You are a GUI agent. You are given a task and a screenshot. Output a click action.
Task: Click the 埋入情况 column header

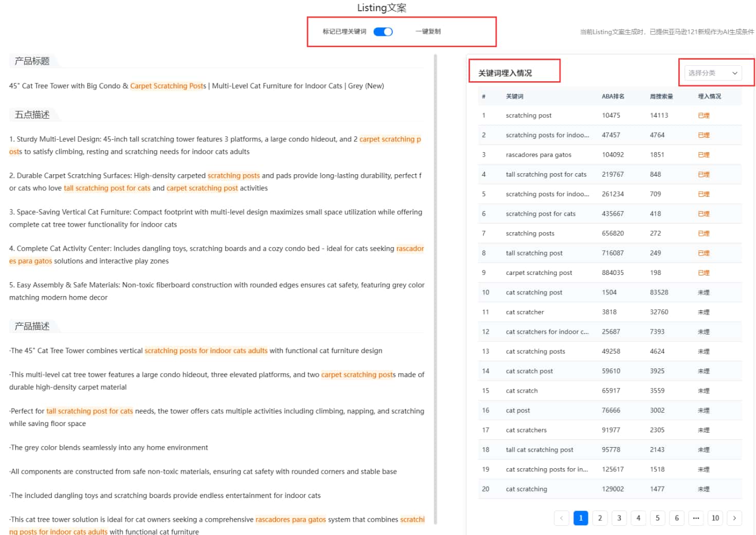710,97
